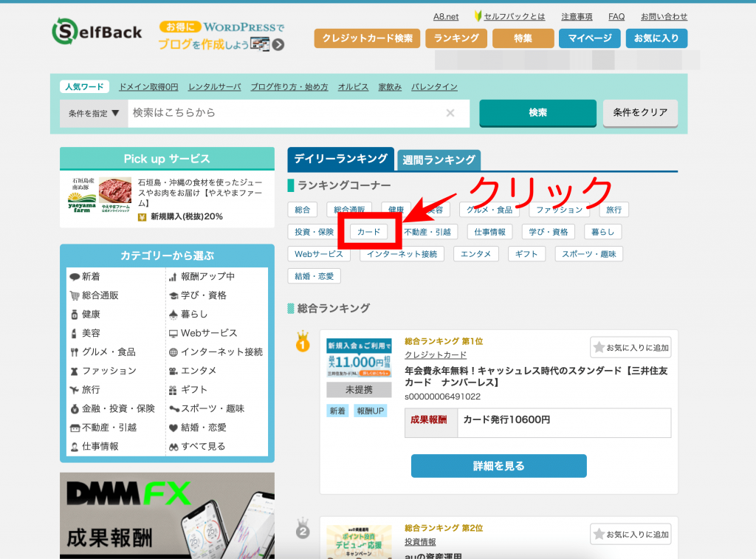The height and width of the screenshot is (559, 756).
Task: Switch to 週間ランキング tab
Action: point(439,160)
